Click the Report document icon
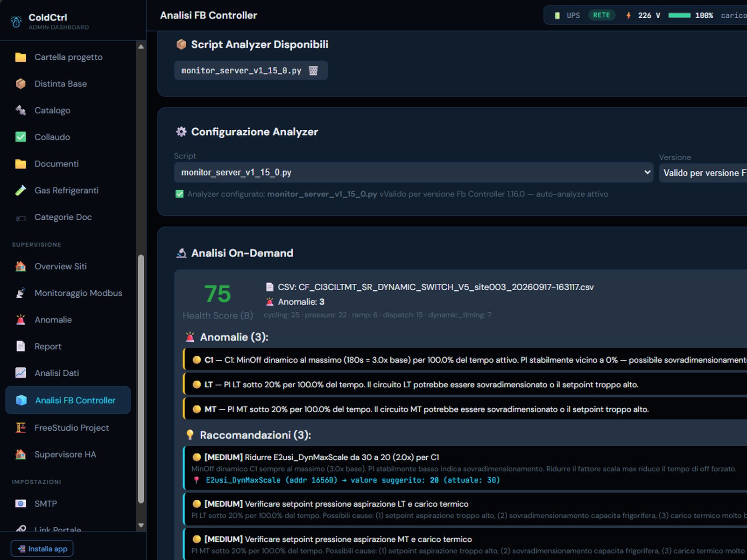The image size is (747, 560). tap(21, 346)
